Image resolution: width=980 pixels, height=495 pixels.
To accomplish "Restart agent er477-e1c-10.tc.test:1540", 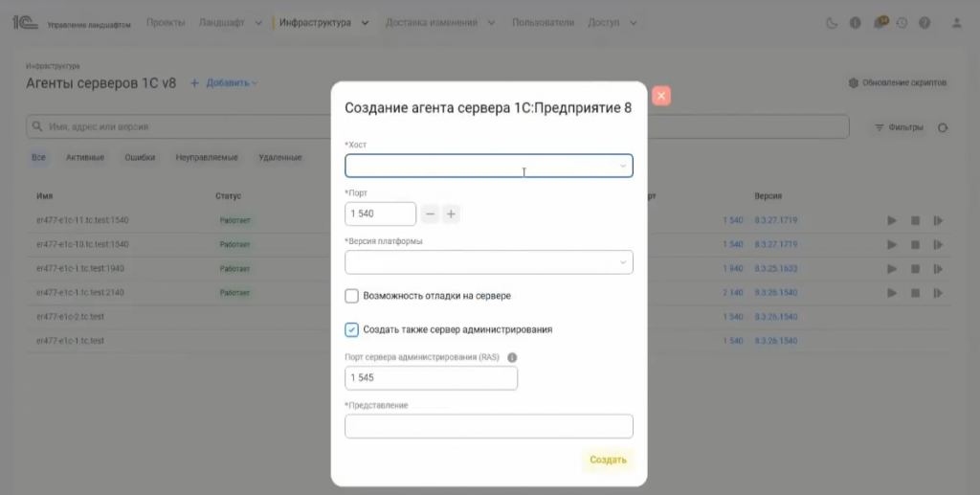I will click(938, 244).
